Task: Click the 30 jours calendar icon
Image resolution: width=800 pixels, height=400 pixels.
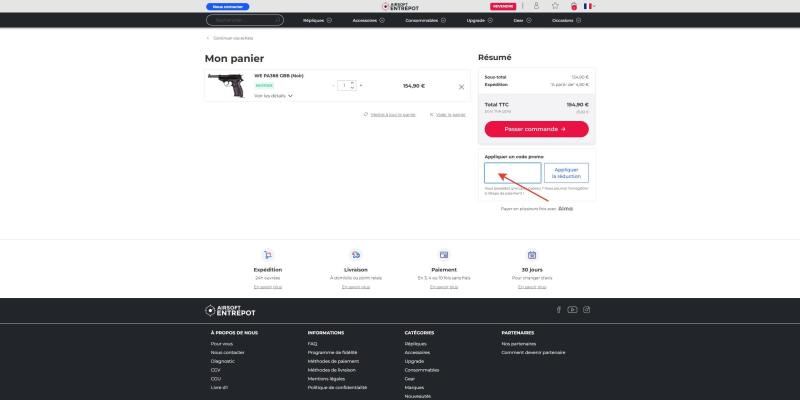Action: (532, 255)
